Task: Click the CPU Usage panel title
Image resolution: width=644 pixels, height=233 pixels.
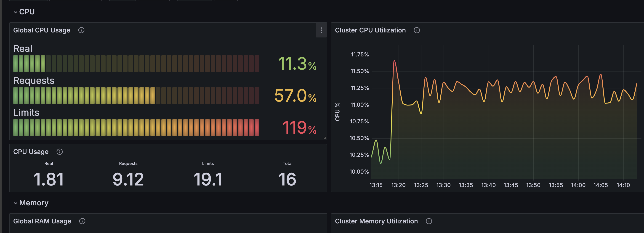Action: [31, 152]
